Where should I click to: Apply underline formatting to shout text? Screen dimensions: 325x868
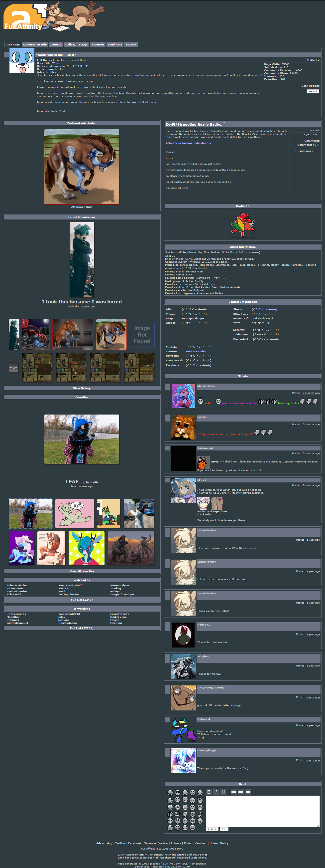[x=223, y=792]
